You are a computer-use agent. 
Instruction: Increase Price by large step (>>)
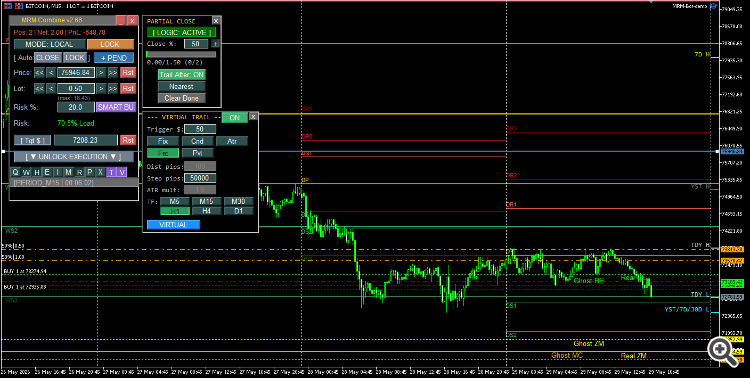point(113,73)
